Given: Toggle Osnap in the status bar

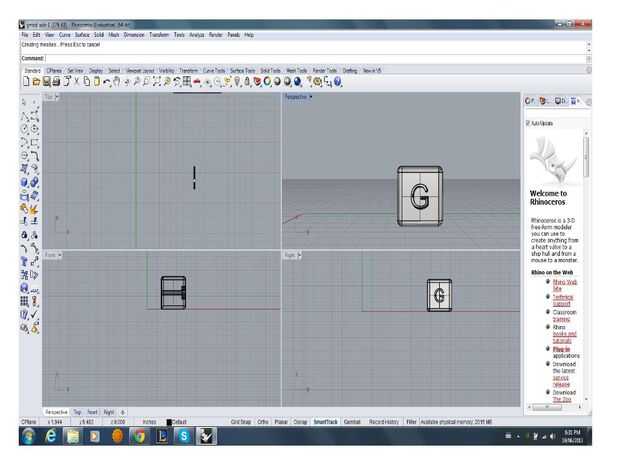Looking at the screenshot, I should click(300, 422).
